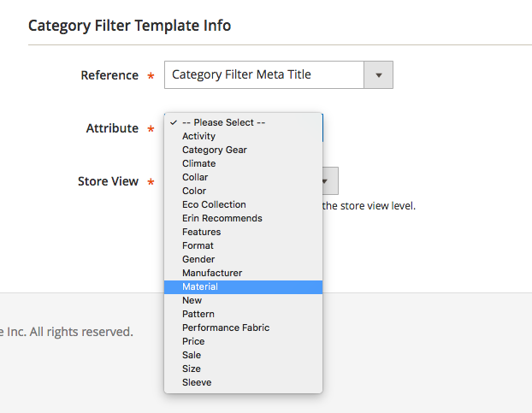This screenshot has height=413, width=532.
Task: Click the Category Filter Meta Title select field
Action: [x=263, y=75]
